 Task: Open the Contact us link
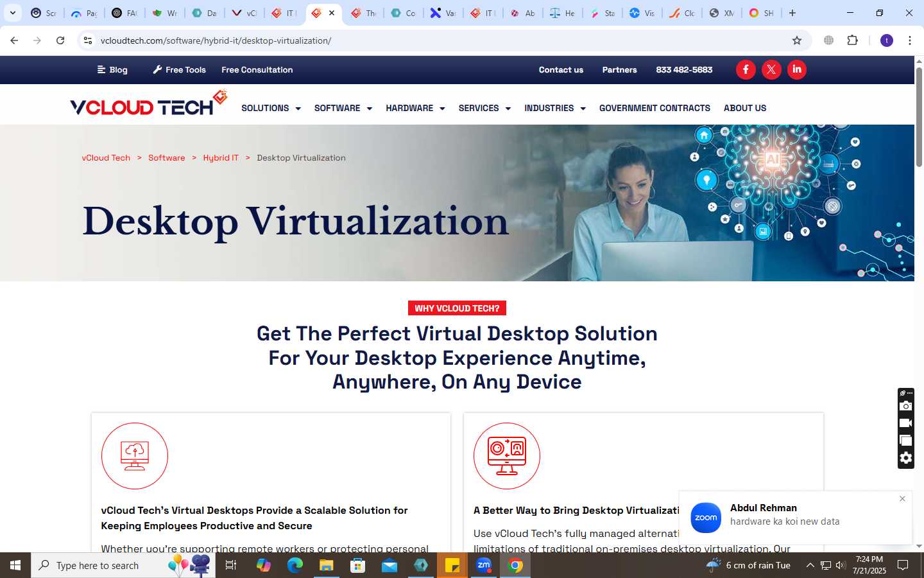click(561, 70)
